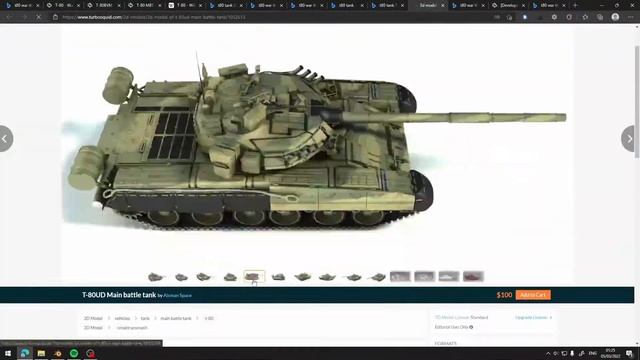This screenshot has width=640, height=360.
Task: Open the 'vehicles' breadcrumb link
Action: click(x=122, y=318)
